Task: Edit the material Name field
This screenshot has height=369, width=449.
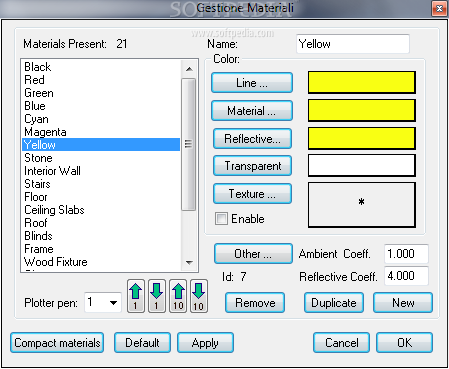Action: click(353, 44)
